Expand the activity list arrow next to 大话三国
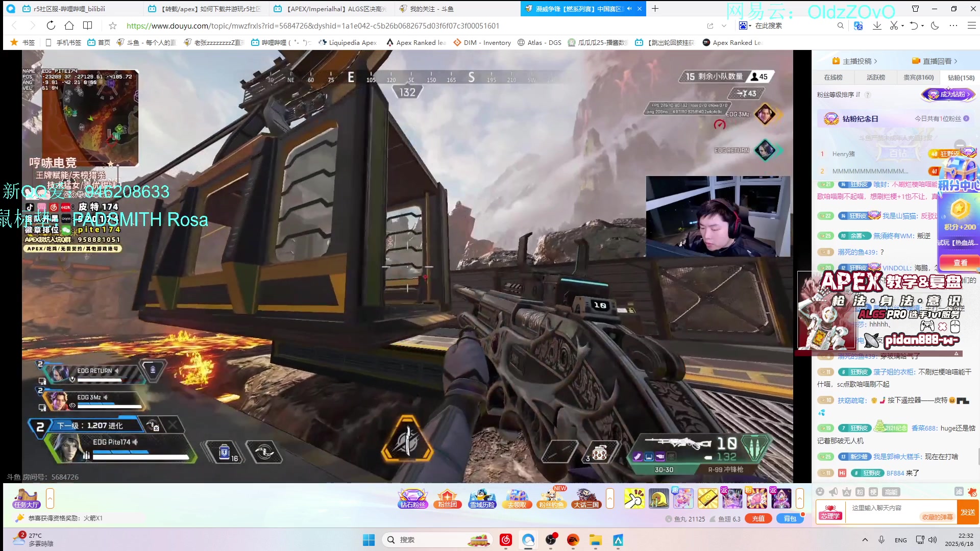 610,498
